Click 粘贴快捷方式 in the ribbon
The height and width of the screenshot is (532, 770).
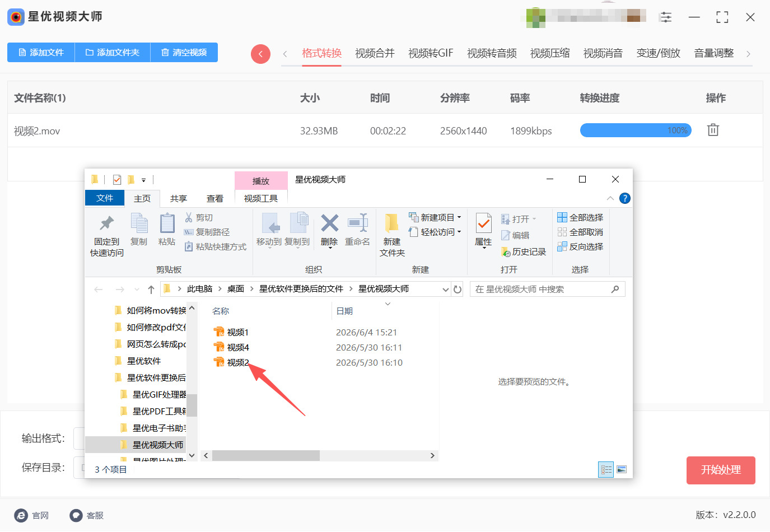click(215, 246)
